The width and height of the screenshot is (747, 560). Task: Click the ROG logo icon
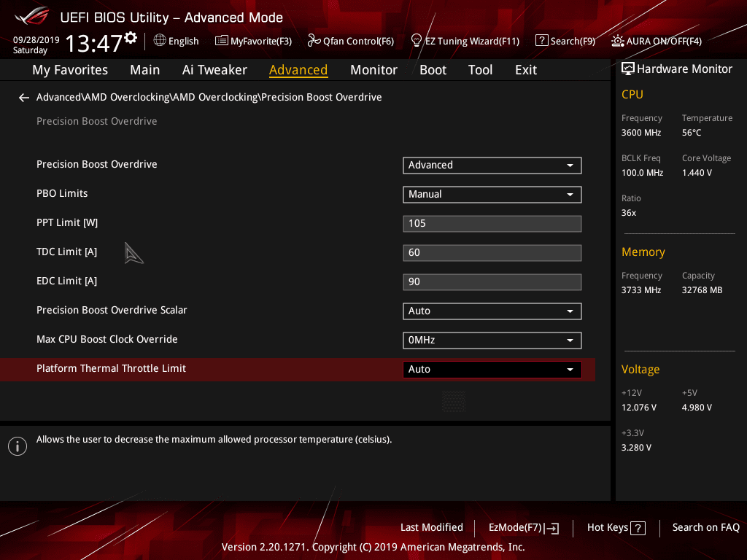31,15
